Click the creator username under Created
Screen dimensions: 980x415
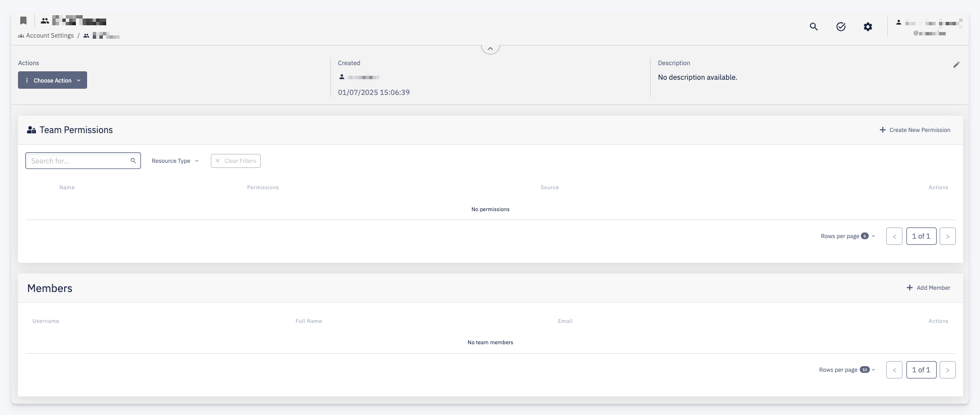[x=359, y=77]
